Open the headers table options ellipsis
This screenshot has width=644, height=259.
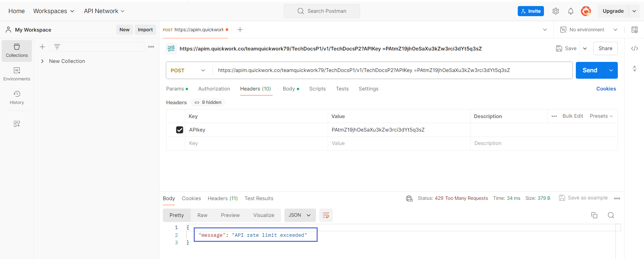(554, 116)
